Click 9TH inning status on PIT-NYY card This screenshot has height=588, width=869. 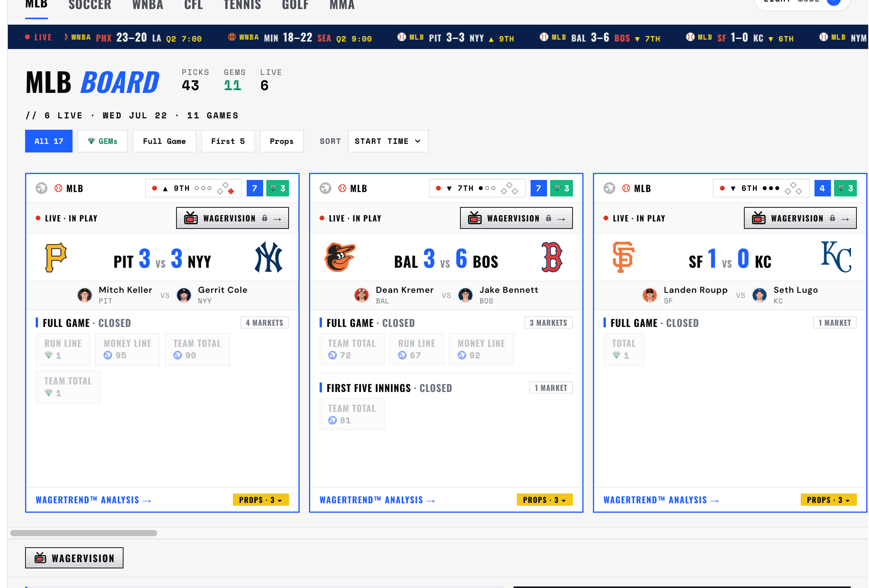[x=193, y=188]
